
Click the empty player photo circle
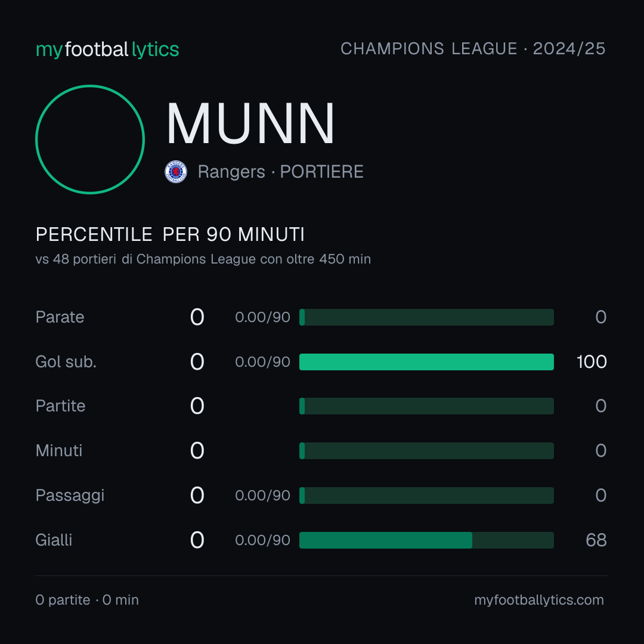[x=90, y=140]
